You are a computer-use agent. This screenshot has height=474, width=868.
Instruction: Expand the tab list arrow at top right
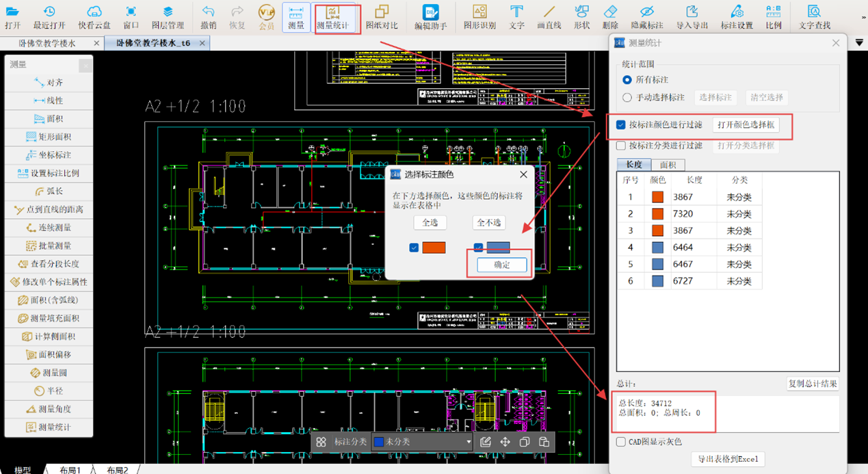click(859, 43)
